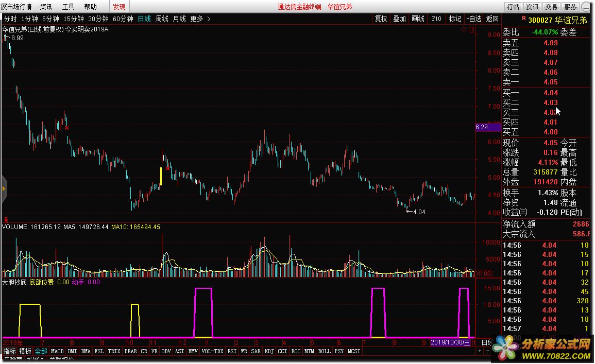The image size is (595, 364).
Task: Click the 行情 button at top right
Action: pyautogui.click(x=514, y=7)
